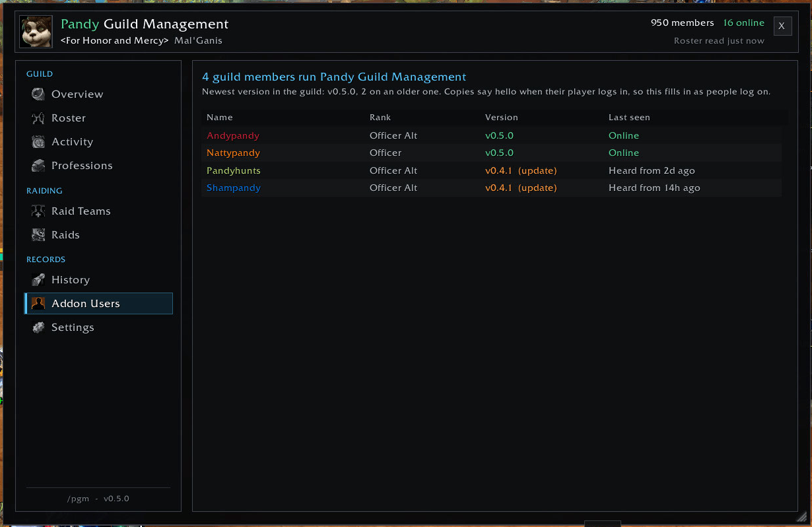Open the History records page
812x527 pixels.
point(98,279)
